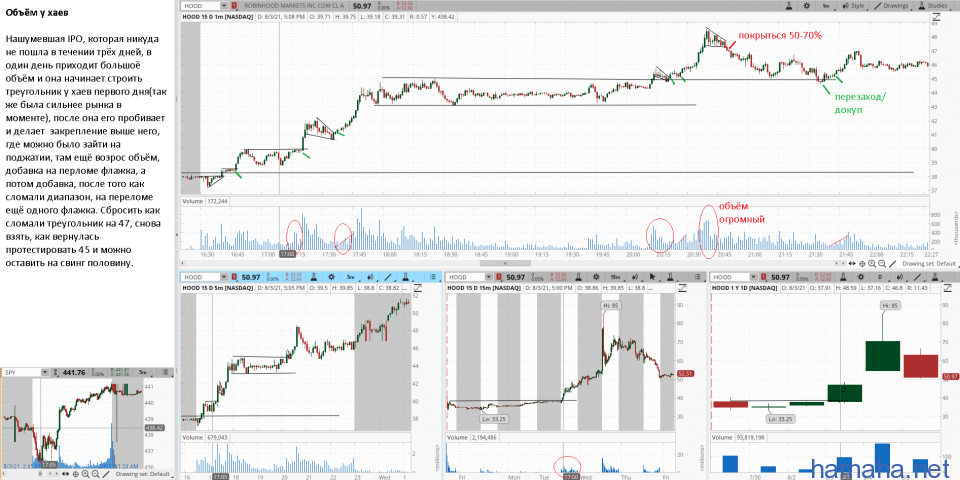The width and height of the screenshot is (960, 480).
Task: Open drawings line icon on daily chart
Action: coord(917,277)
